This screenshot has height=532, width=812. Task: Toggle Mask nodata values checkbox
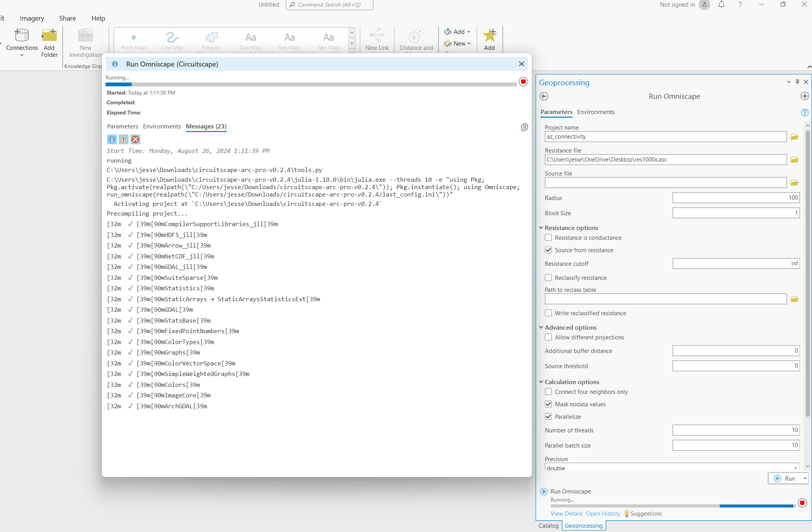click(x=548, y=404)
